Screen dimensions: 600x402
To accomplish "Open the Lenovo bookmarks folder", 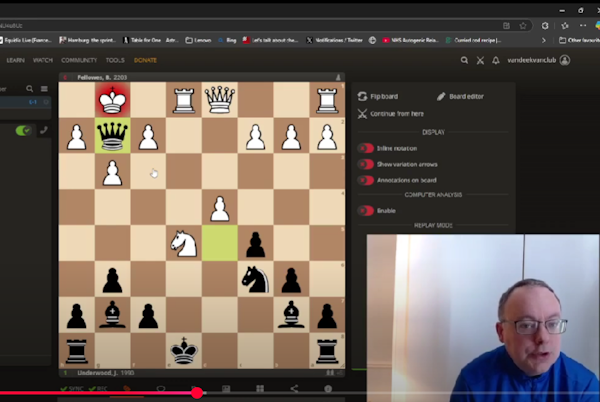I will click(x=198, y=40).
